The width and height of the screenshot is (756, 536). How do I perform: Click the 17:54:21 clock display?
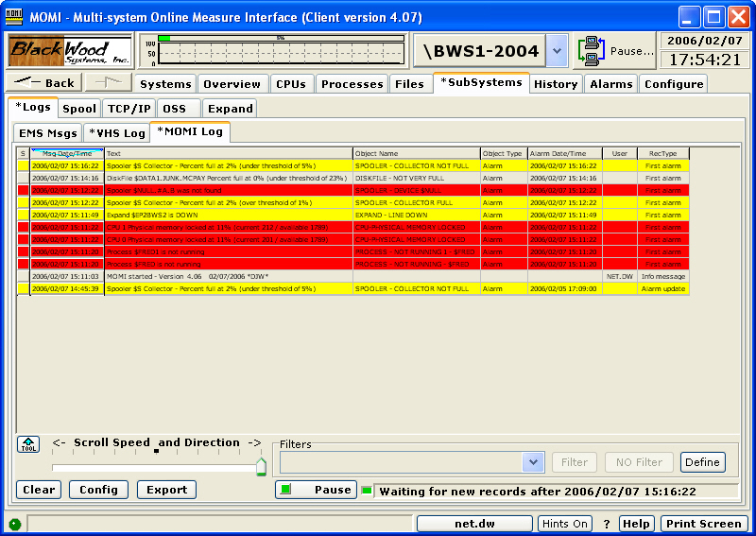click(704, 60)
